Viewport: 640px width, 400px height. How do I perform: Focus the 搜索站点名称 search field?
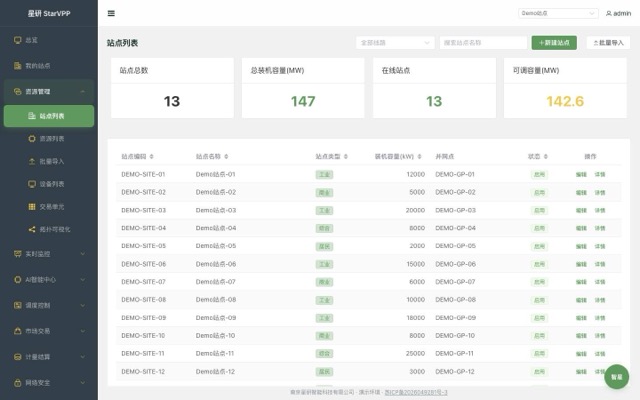click(483, 42)
